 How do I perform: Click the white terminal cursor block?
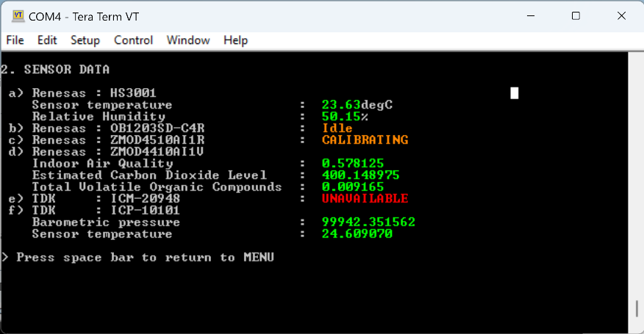click(514, 93)
